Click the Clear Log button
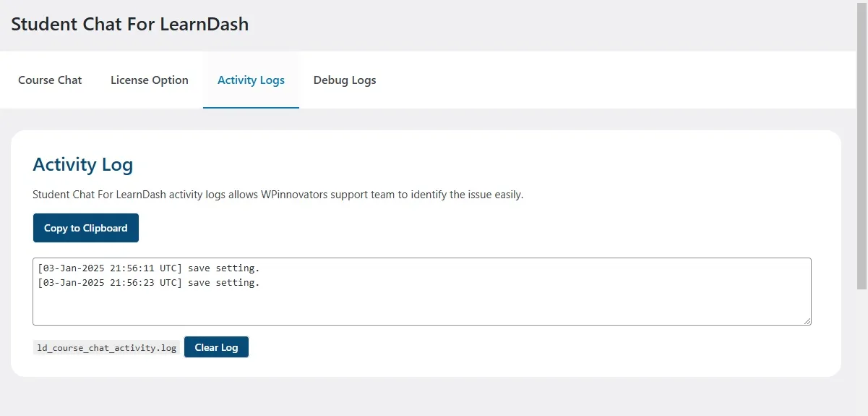 tap(216, 347)
